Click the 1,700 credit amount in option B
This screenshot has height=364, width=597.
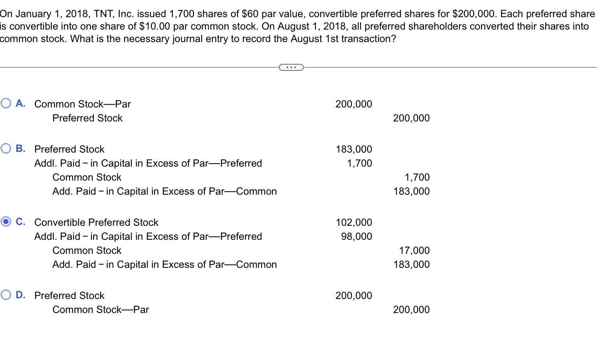[x=417, y=177]
